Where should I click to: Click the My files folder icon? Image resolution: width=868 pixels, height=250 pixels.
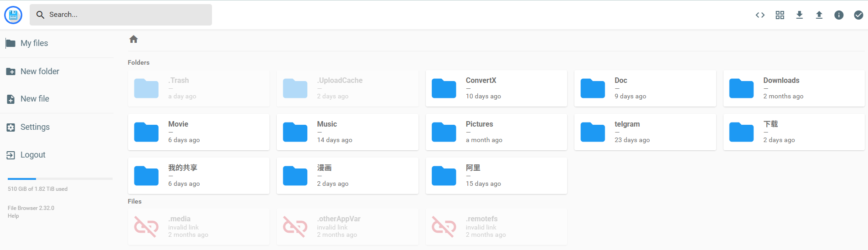coord(10,43)
